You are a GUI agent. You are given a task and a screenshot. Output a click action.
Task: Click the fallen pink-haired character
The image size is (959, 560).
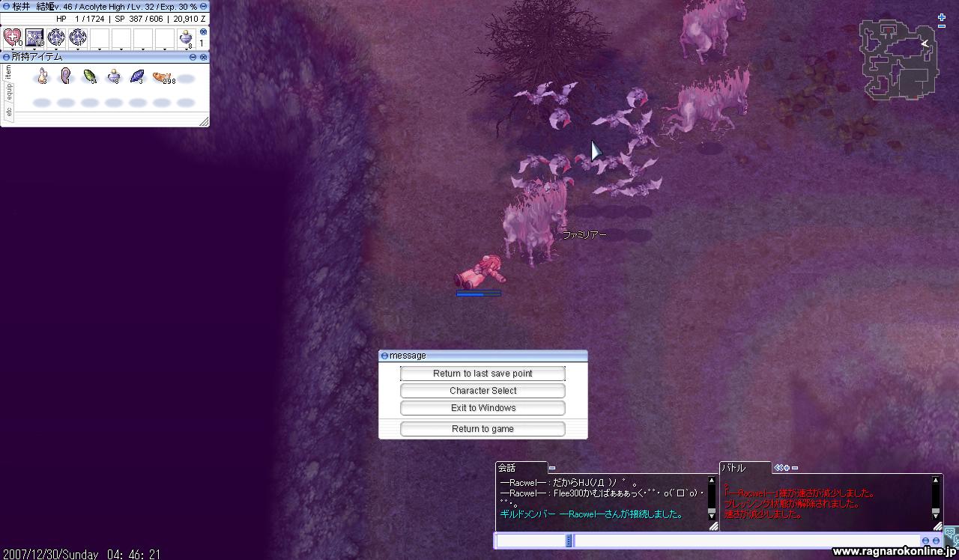coord(479,272)
